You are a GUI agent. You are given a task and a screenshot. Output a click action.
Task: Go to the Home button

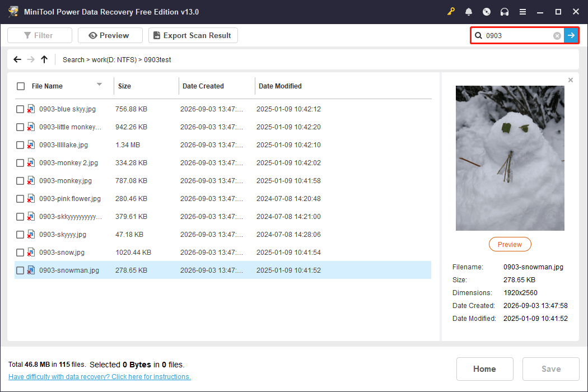click(x=484, y=368)
